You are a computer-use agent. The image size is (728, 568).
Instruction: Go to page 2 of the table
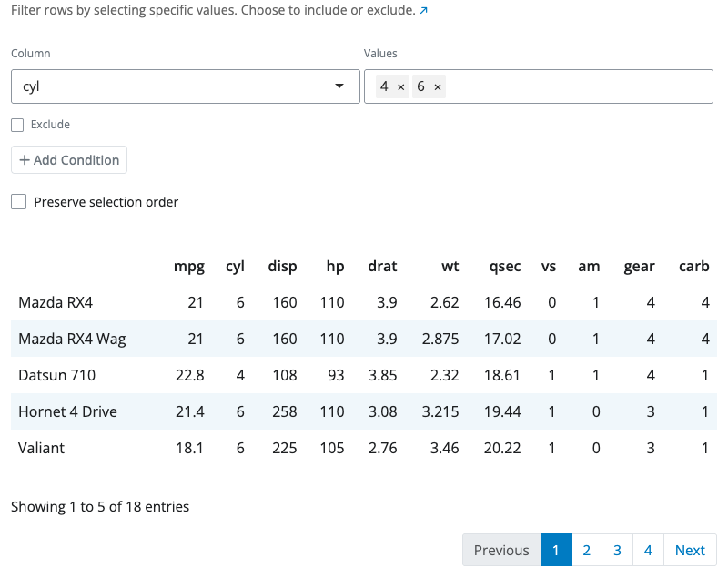pos(586,550)
